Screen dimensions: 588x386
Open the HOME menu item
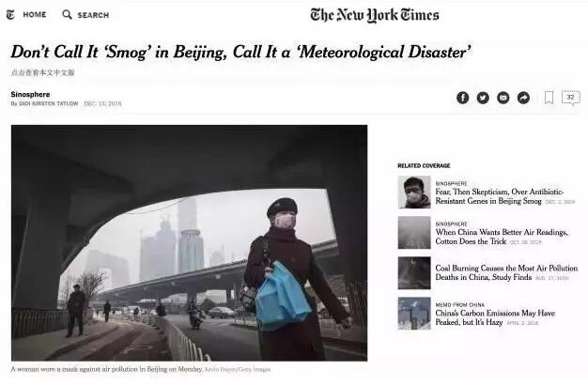click(35, 15)
